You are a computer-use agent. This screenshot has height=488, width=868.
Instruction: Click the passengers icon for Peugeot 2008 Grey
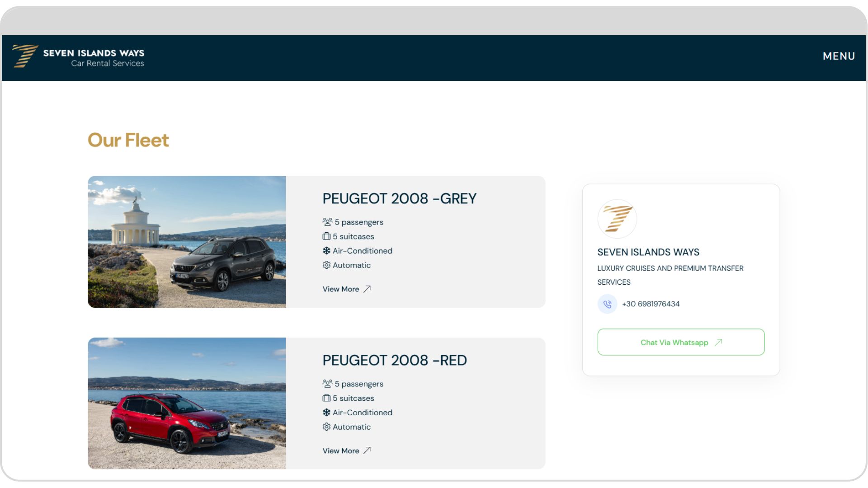(x=327, y=222)
